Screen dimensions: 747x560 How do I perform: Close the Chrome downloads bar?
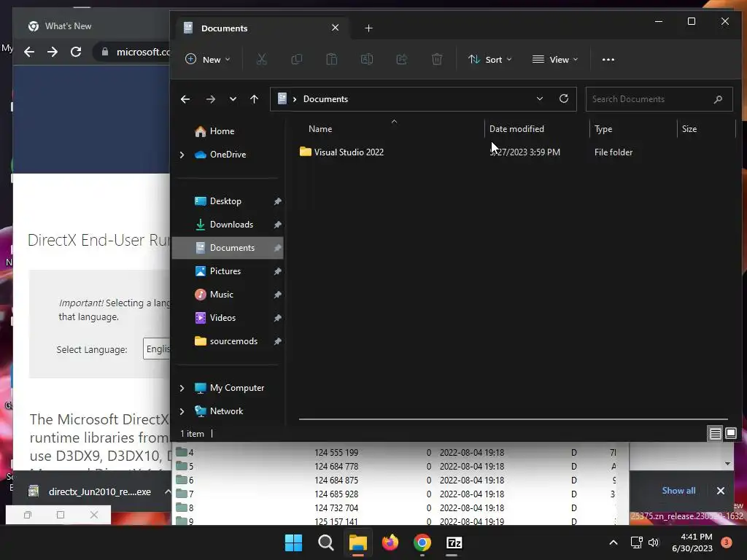[720, 491]
